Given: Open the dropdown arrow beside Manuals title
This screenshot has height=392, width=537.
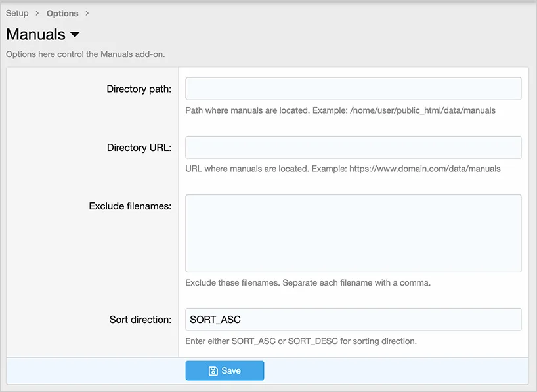Looking at the screenshot, I should (75, 35).
